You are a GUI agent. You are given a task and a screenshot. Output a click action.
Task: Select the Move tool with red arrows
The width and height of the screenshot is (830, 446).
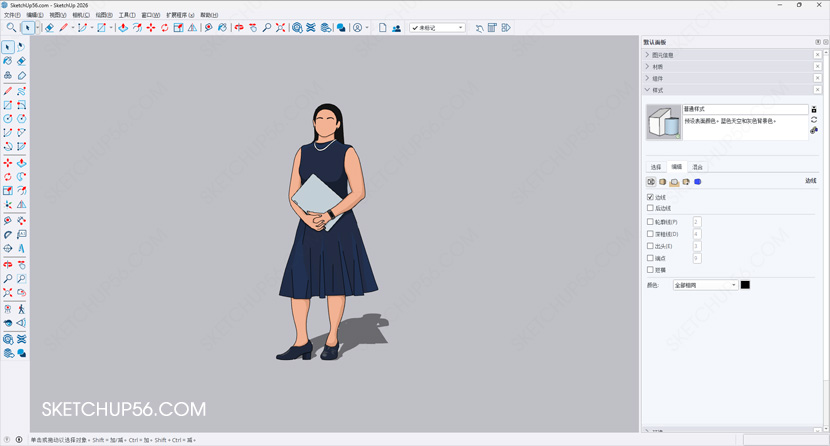151,28
